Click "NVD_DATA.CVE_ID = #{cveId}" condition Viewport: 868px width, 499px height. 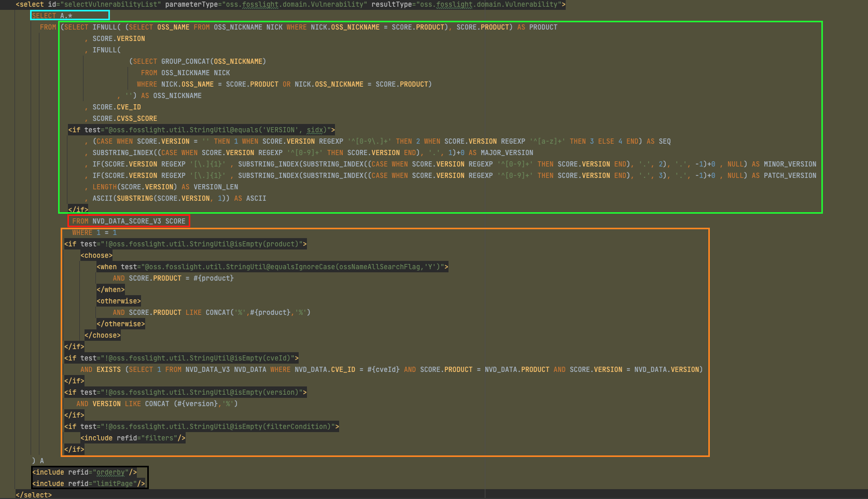[347, 369]
